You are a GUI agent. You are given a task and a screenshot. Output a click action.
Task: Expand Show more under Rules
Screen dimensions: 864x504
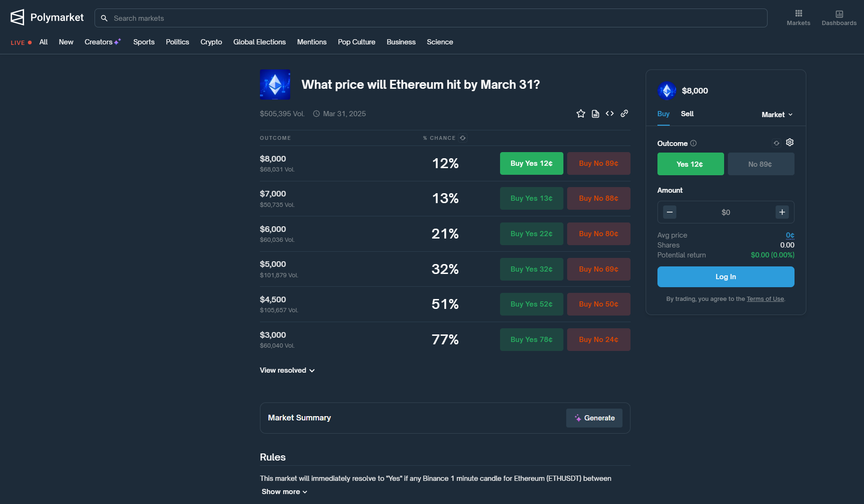point(284,492)
